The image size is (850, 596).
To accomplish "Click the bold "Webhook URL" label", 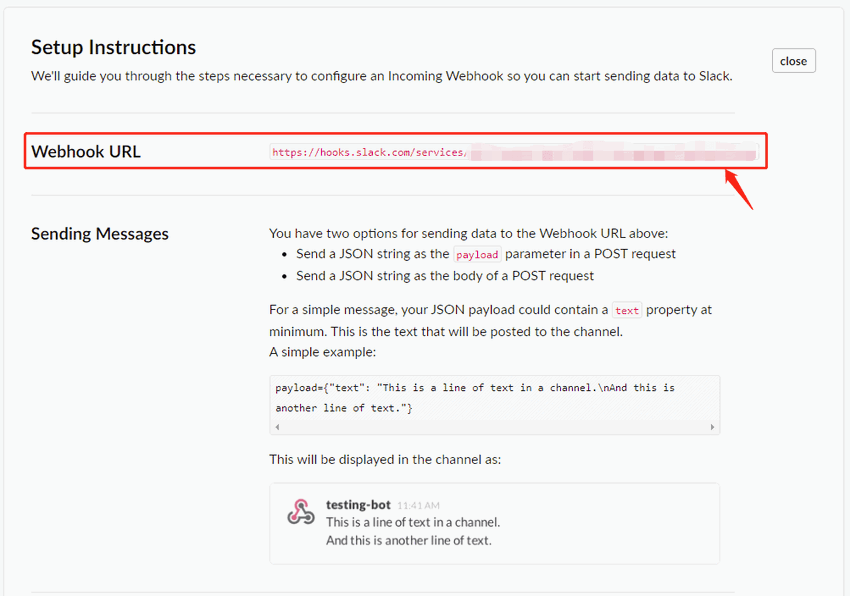I will 86,152.
